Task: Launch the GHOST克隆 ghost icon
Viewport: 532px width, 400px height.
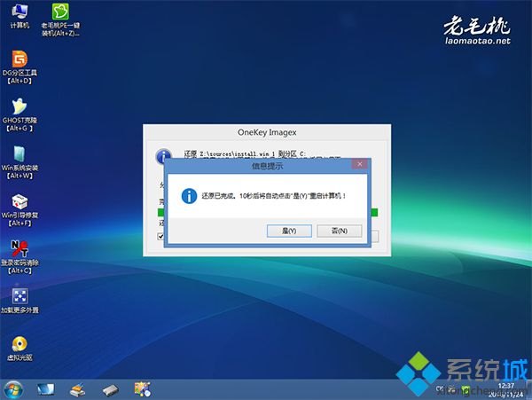Action: click(20, 114)
